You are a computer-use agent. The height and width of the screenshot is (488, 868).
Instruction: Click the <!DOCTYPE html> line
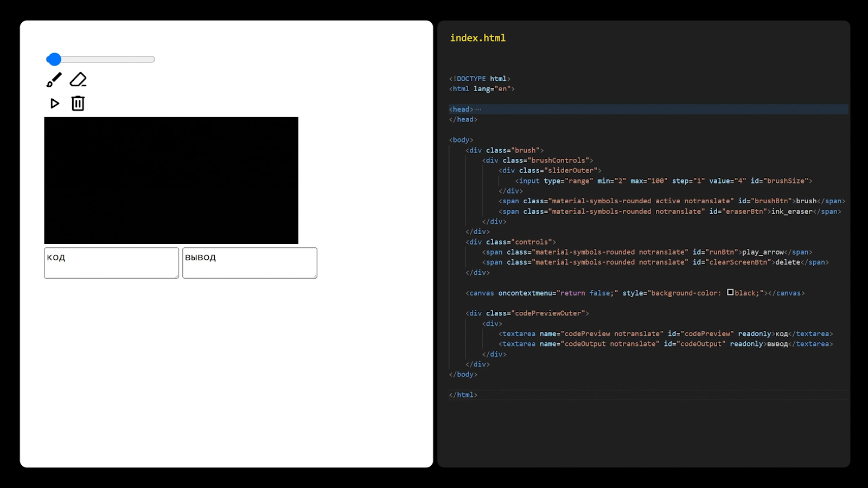point(480,79)
